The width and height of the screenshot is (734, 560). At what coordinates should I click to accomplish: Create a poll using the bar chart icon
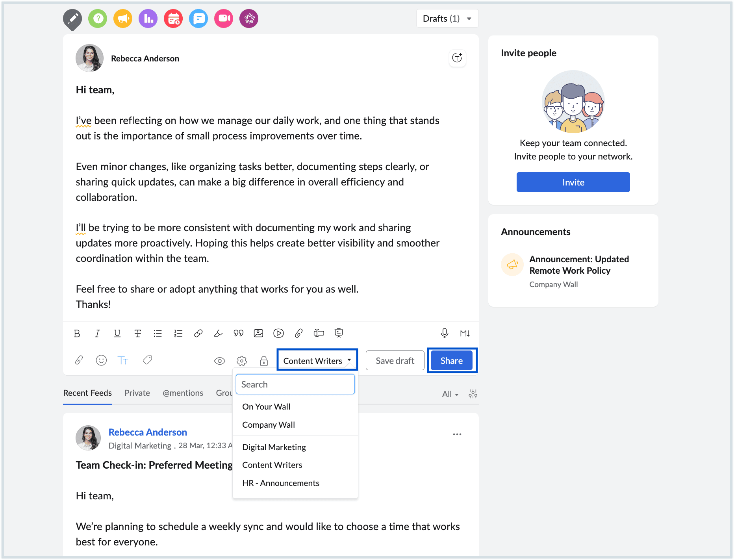point(148,18)
